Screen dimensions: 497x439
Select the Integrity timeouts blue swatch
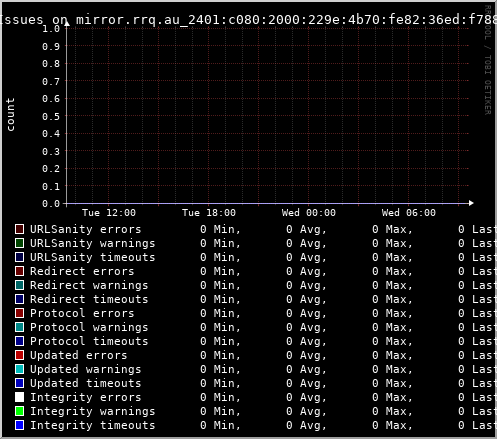pyautogui.click(x=20, y=425)
